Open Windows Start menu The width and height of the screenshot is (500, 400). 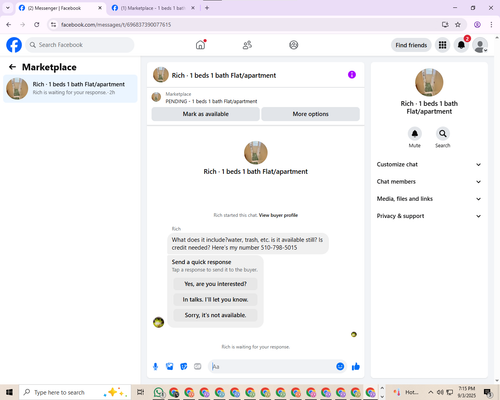(9, 392)
